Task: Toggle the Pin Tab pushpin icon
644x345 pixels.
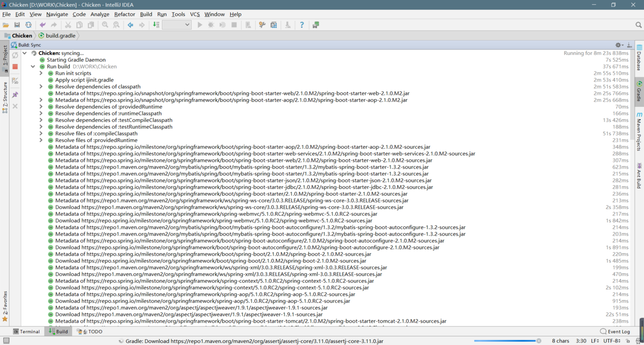Action: coord(15,94)
